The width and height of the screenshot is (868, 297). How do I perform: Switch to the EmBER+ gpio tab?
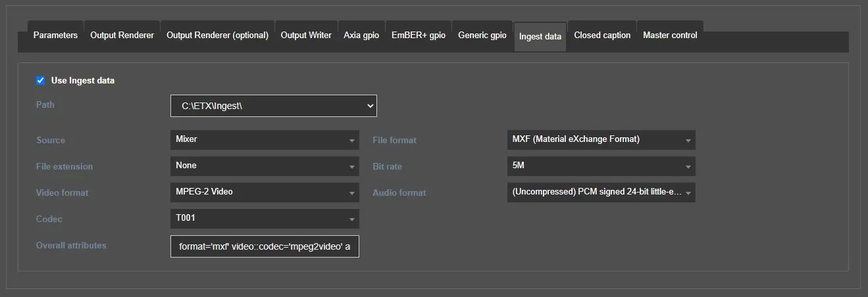pyautogui.click(x=419, y=35)
